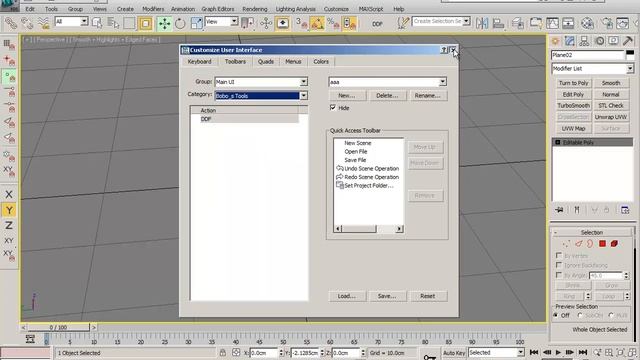Open the Motion panel icon
This screenshot has height=360, width=640.
pos(599,41)
